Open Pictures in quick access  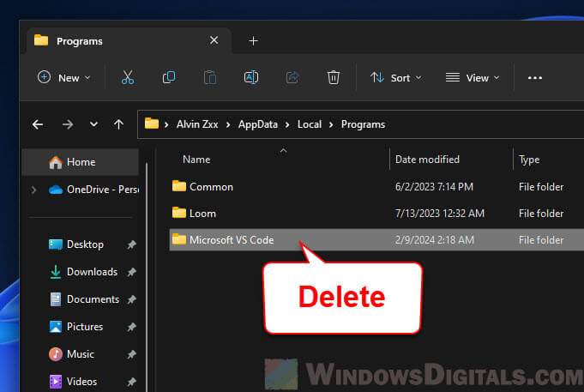click(x=76, y=327)
